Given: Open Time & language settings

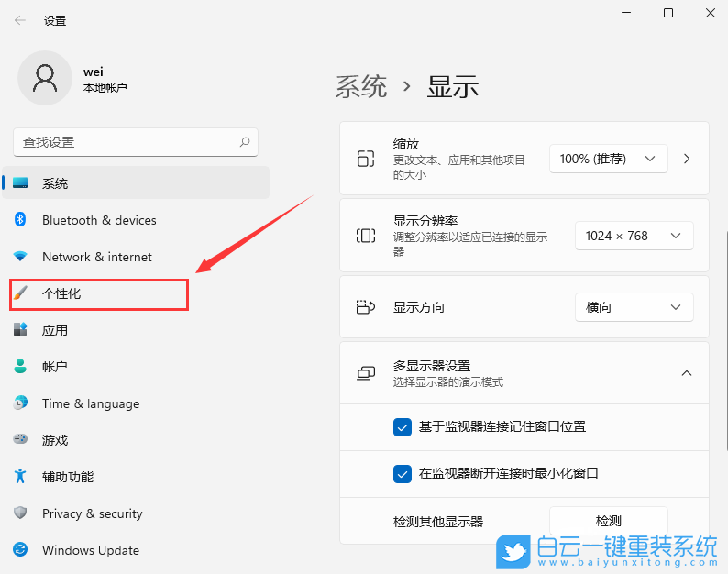Looking at the screenshot, I should coord(136,403).
